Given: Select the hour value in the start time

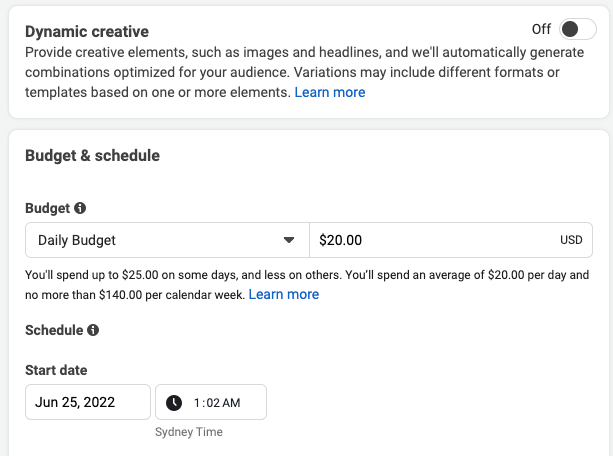Looking at the screenshot, I should [x=197, y=403].
